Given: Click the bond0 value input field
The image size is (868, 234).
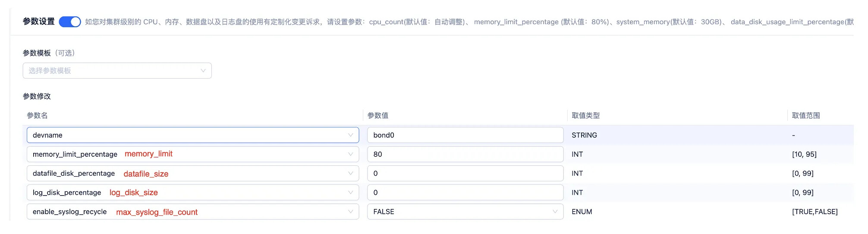Looking at the screenshot, I should (x=465, y=135).
